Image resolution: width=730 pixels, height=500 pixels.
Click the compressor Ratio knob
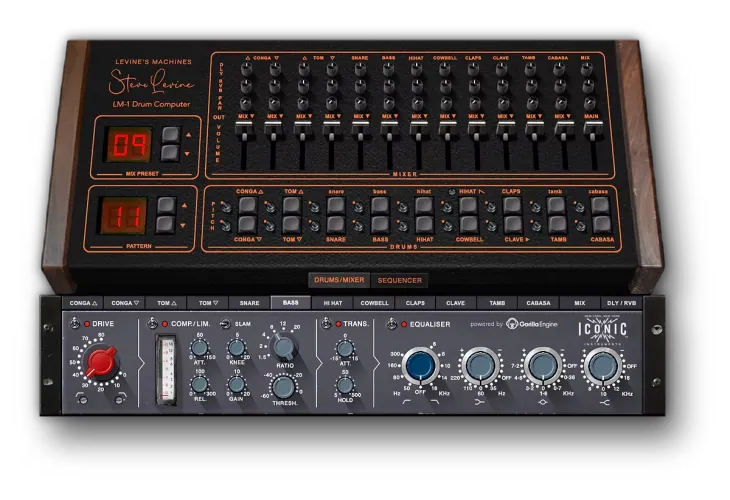[x=283, y=348]
